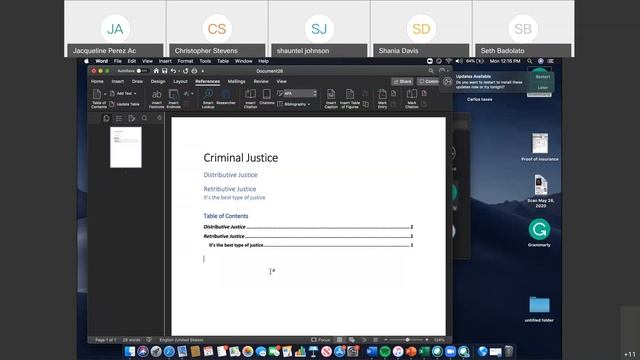
Task: Click the Comments button
Action: tap(428, 82)
